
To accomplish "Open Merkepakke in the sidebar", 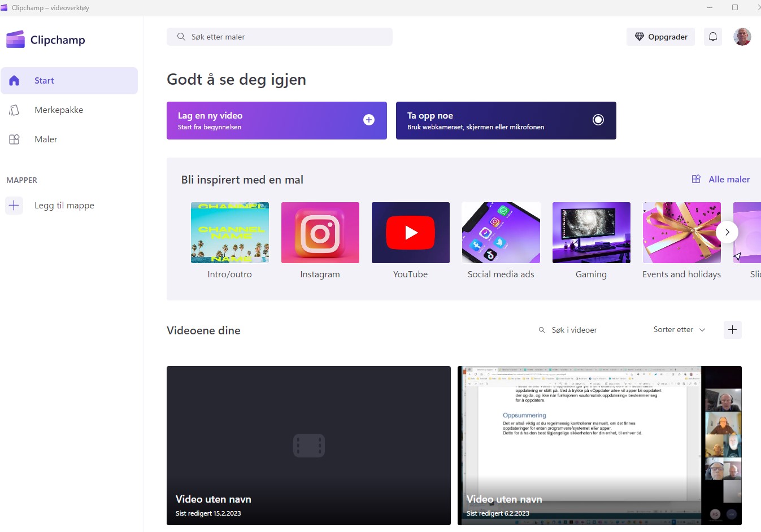I will click(x=59, y=110).
